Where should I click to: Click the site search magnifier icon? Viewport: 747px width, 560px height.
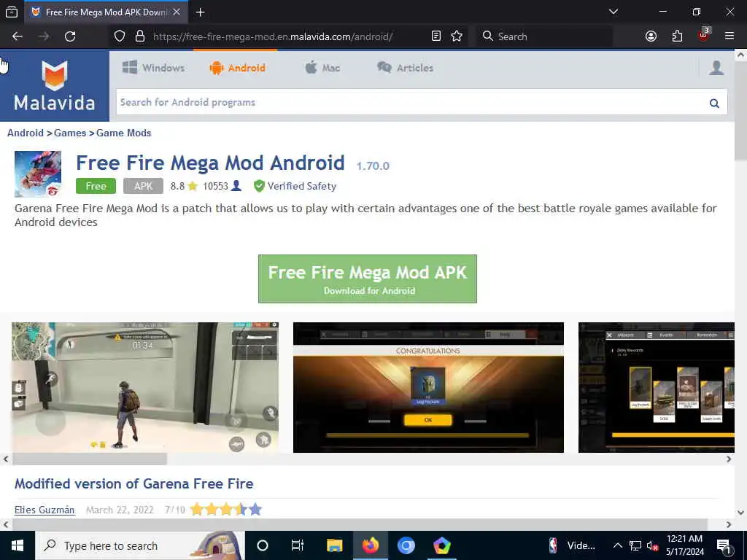(x=714, y=103)
